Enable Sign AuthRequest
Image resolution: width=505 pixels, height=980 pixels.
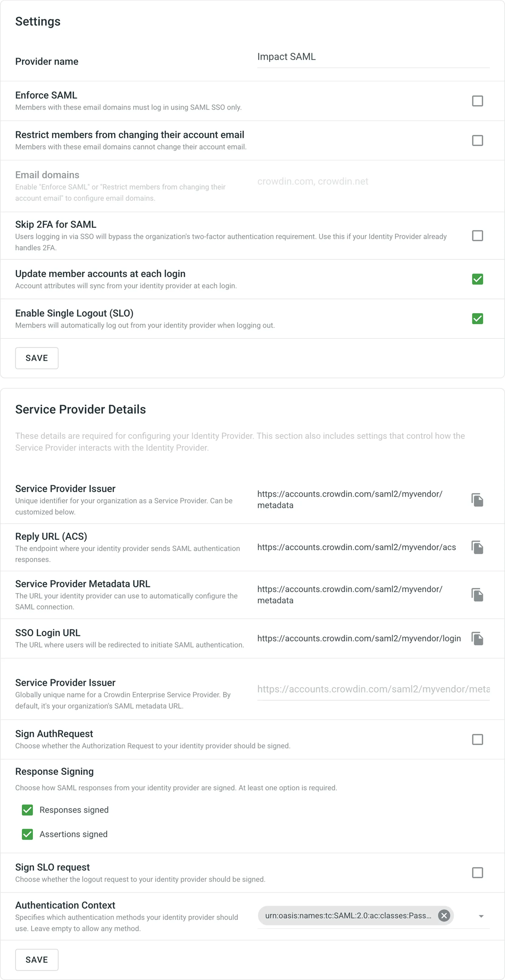[477, 739]
